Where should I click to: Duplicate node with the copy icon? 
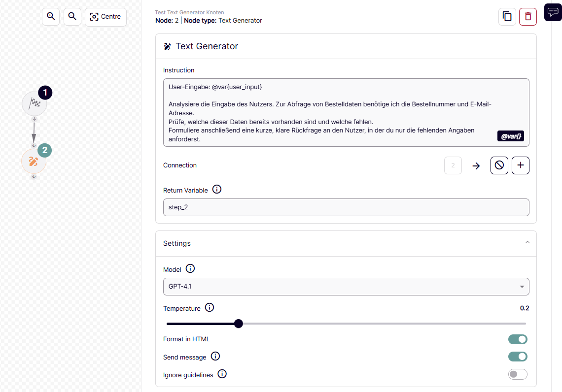(x=507, y=17)
